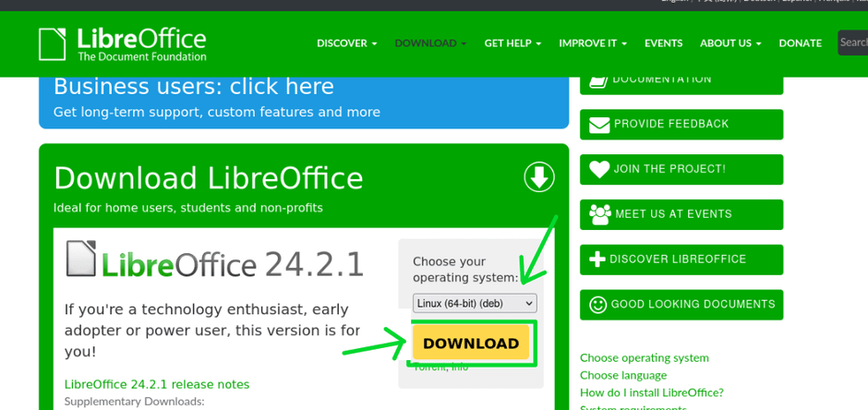Go to the DONATE page
Image resolution: width=868 pixels, height=410 pixels.
point(800,43)
